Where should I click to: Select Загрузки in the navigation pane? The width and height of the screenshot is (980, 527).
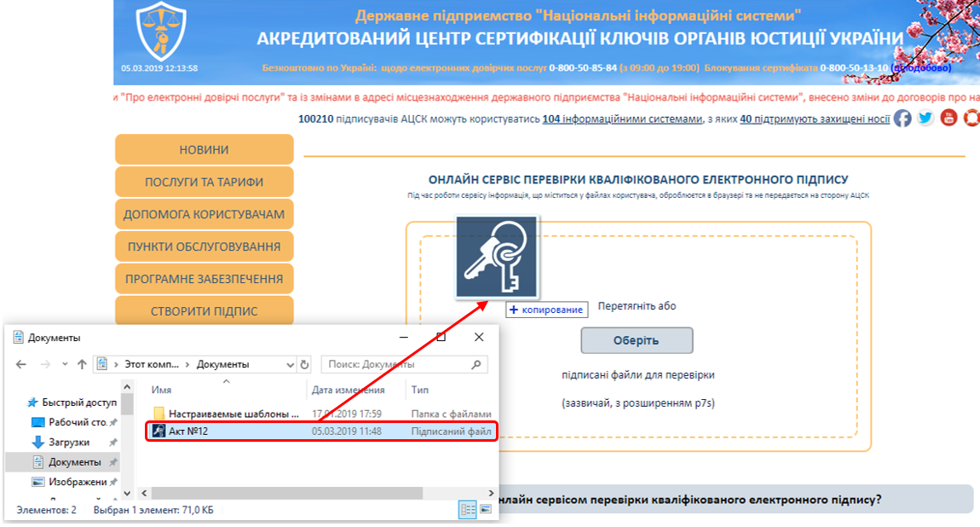[x=68, y=442]
